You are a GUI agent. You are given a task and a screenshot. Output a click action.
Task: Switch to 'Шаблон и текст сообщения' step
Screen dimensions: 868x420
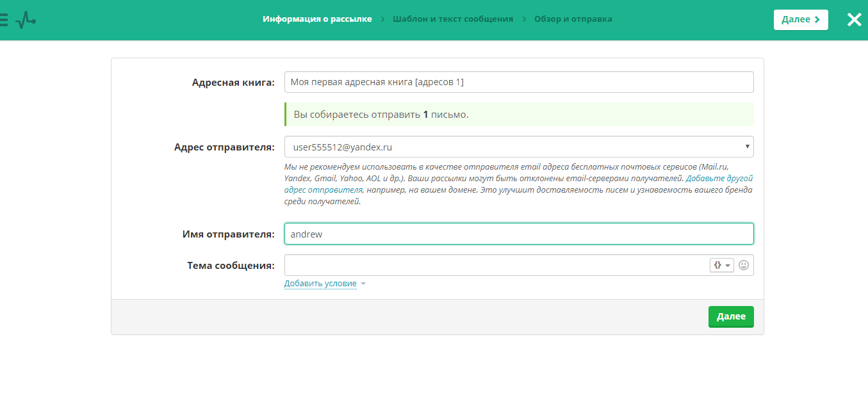point(453,19)
